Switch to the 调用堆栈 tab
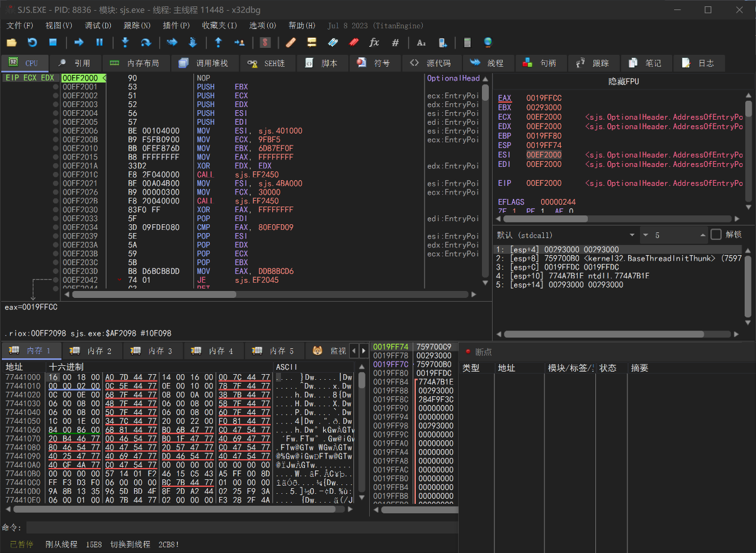 click(x=204, y=63)
